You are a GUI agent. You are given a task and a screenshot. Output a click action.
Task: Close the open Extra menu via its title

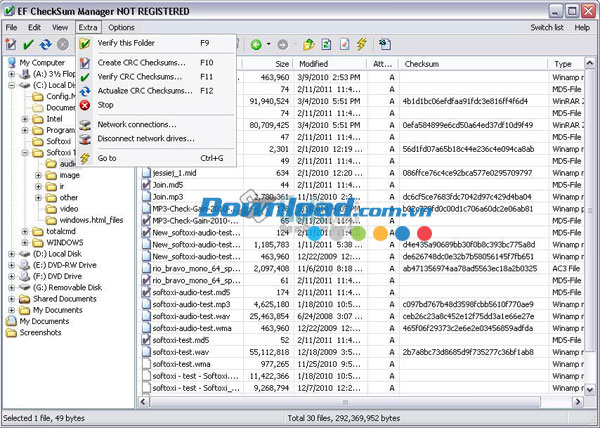pos(88,28)
